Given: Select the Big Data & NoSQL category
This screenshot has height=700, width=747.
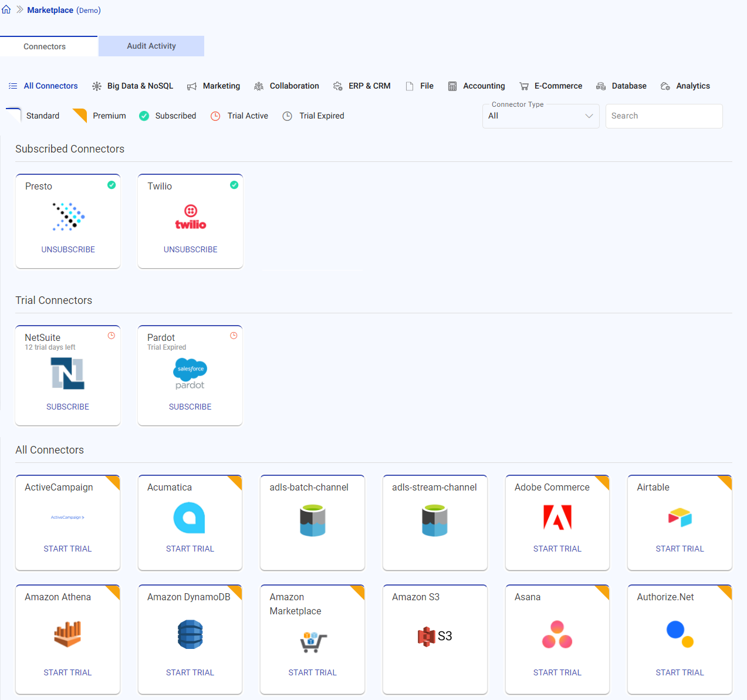Looking at the screenshot, I should pos(133,86).
